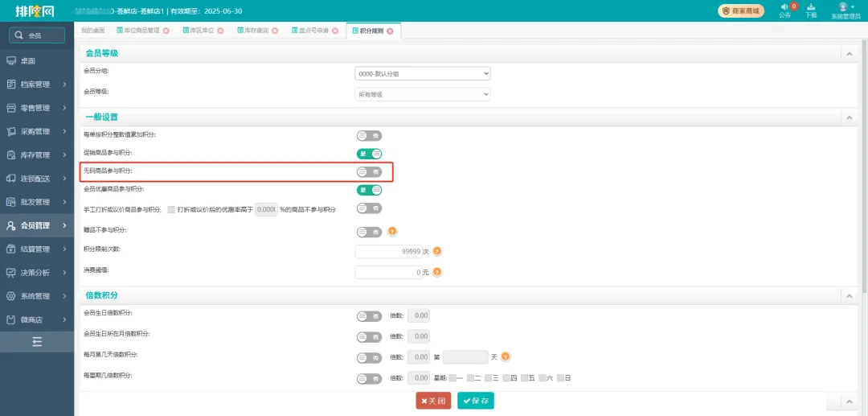Screen dimensions: 868x416
Task: Click the hamburger collapse icon below 微商店
Action: 37,342
